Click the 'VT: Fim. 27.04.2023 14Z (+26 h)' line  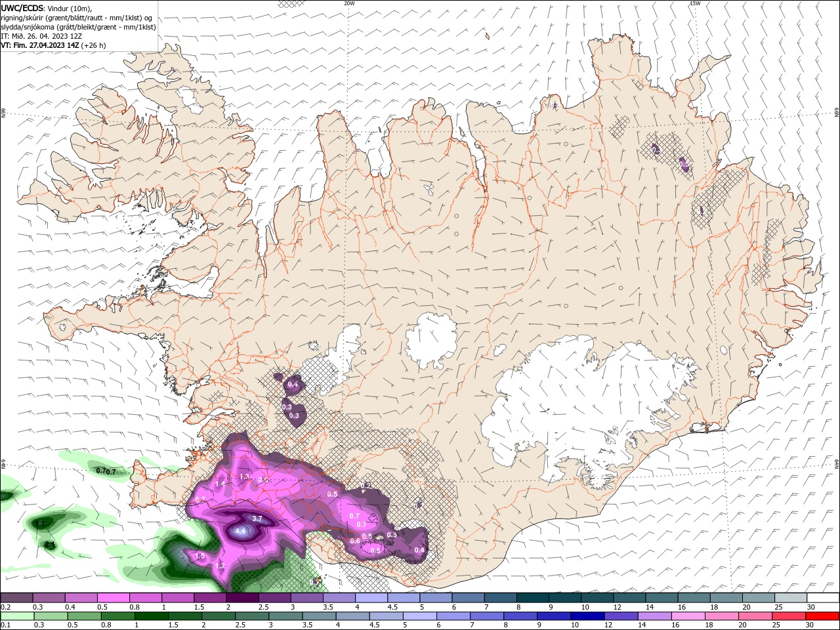coord(53,45)
